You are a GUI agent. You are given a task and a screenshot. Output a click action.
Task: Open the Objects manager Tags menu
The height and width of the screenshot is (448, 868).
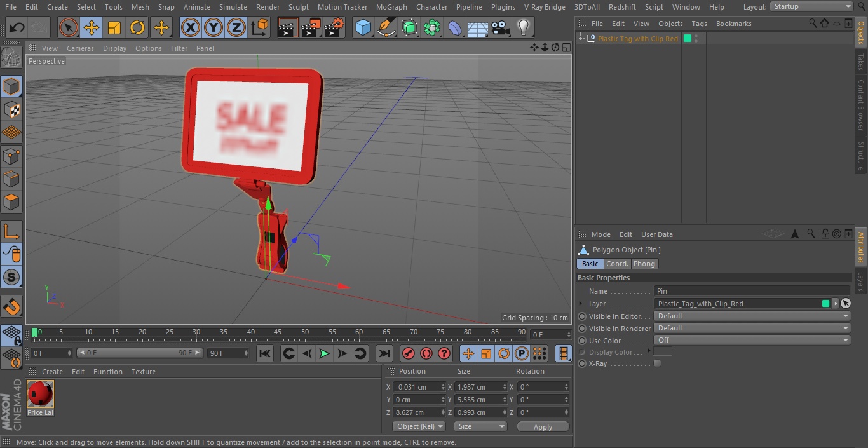[699, 24]
